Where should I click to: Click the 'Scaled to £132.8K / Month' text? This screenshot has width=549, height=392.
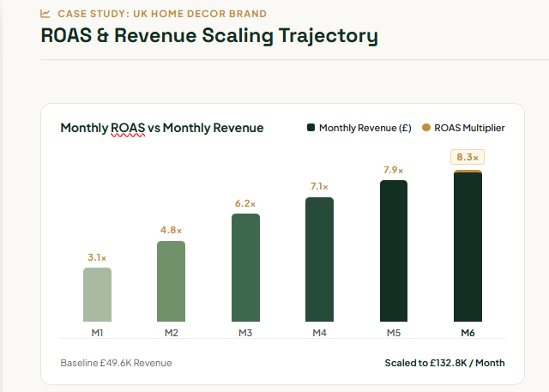click(x=444, y=363)
